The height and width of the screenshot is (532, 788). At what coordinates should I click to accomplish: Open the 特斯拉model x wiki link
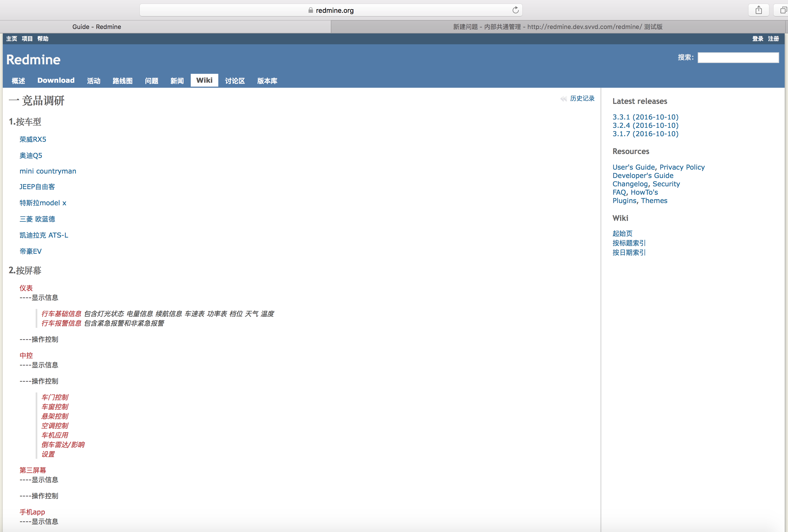(x=43, y=203)
